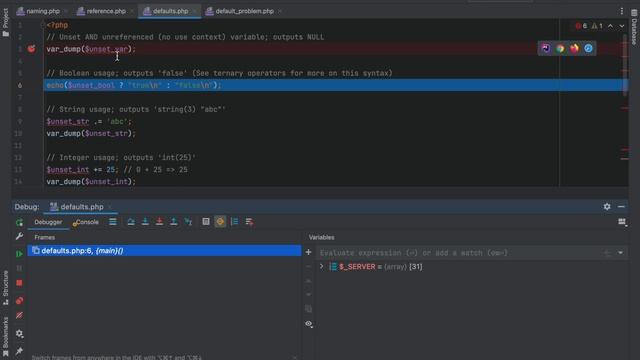Open the Bookmarks tool window
This screenshot has height=360, width=640.
coord(5,337)
